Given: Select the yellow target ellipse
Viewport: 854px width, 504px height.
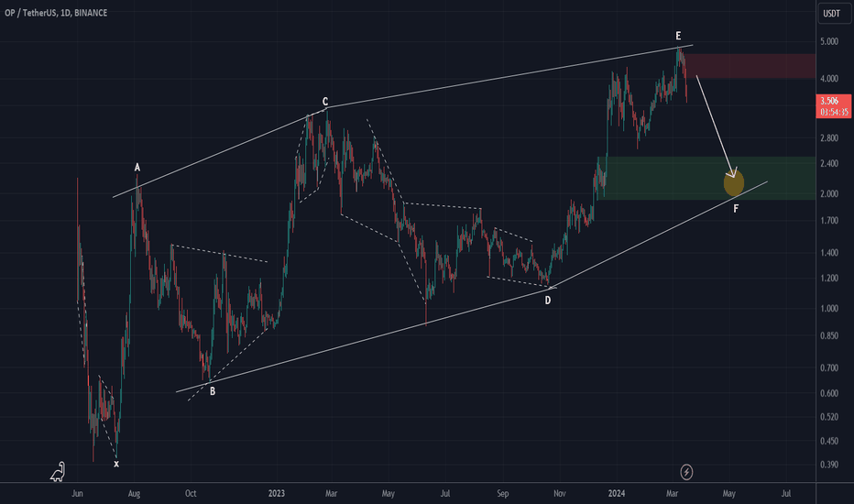Looking at the screenshot, I should coord(734,182).
